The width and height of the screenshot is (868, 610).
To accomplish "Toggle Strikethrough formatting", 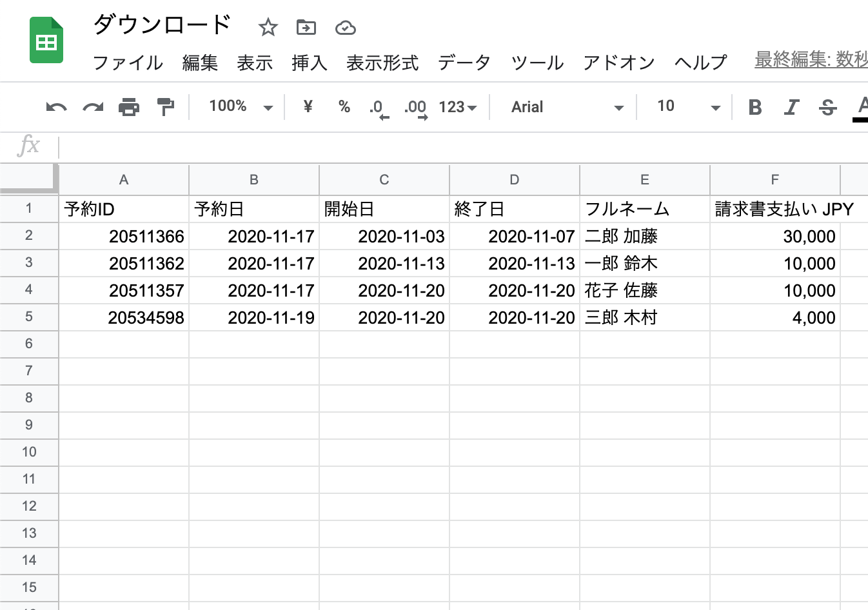I will [827, 107].
